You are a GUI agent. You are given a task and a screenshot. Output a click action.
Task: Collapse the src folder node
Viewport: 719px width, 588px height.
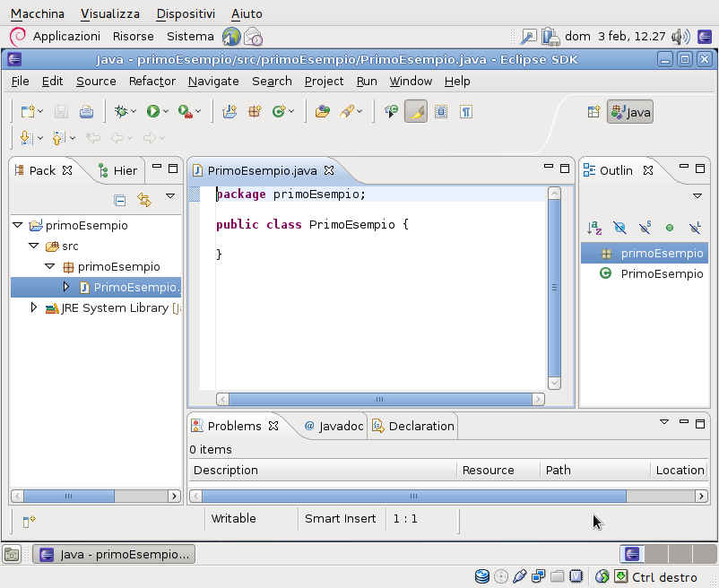tap(33, 246)
